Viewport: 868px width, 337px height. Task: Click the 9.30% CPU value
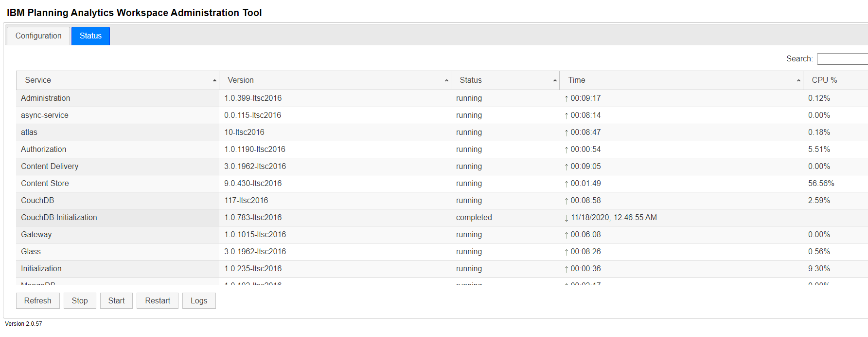(819, 269)
